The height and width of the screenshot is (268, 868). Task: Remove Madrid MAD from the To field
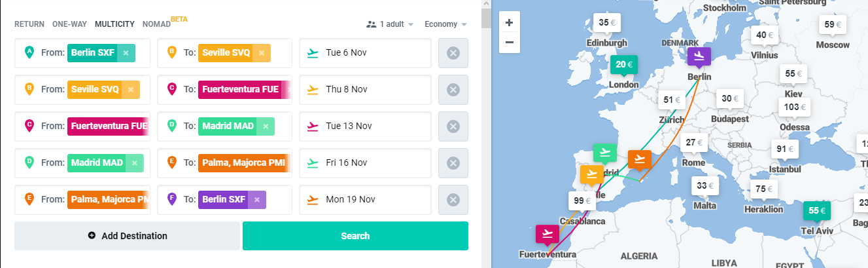click(x=266, y=126)
